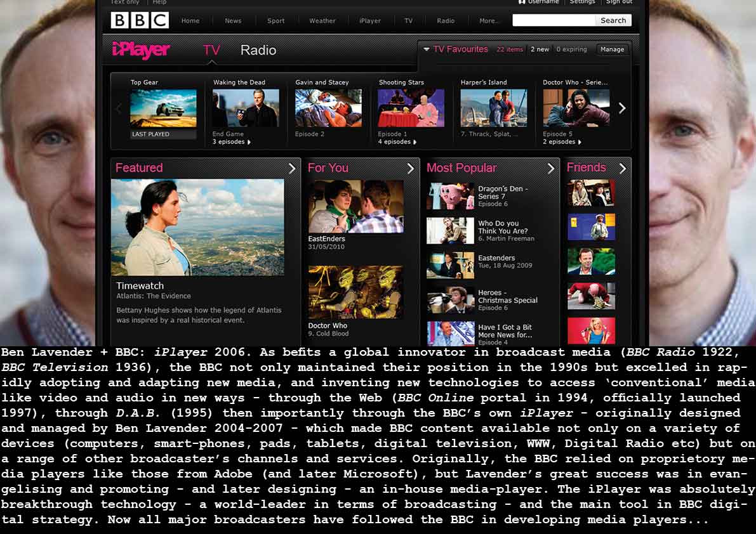Image resolution: width=756 pixels, height=534 pixels.
Task: Switch to the Radio tab
Action: [258, 50]
